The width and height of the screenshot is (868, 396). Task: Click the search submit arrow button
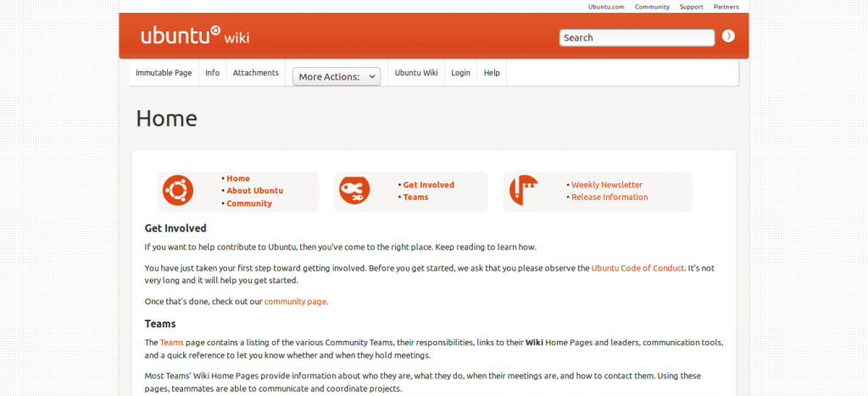pos(728,36)
